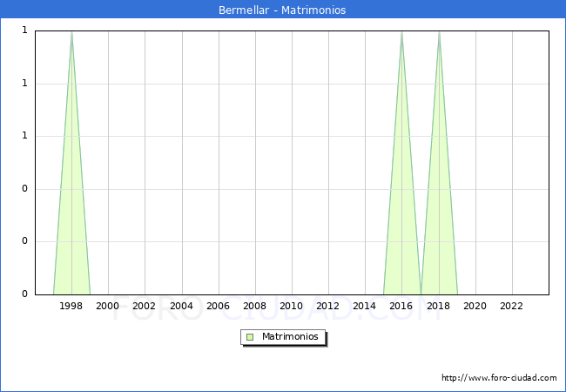Pick the 2020 x-axis label
Screen dimensions: 566x392
pos(475,306)
